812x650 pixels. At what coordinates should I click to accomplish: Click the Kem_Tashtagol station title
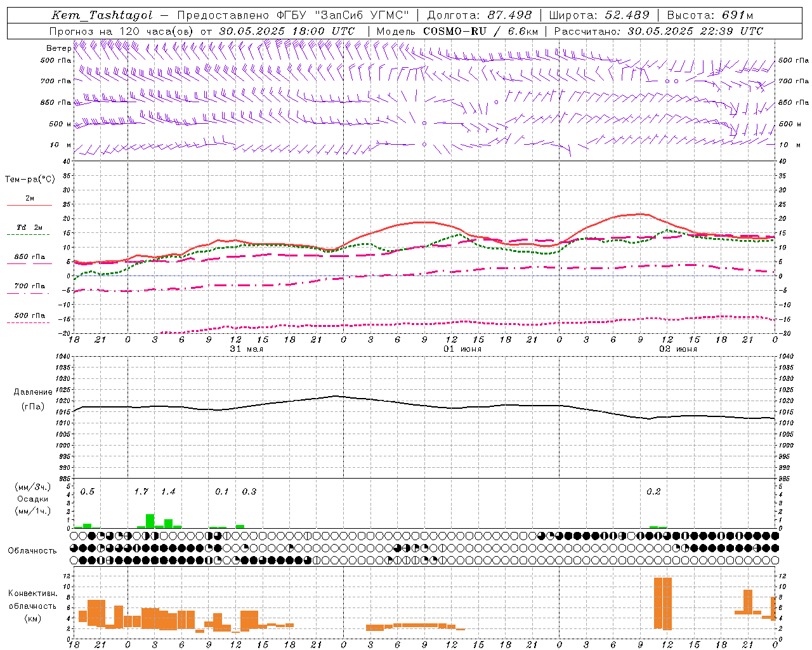(x=102, y=15)
